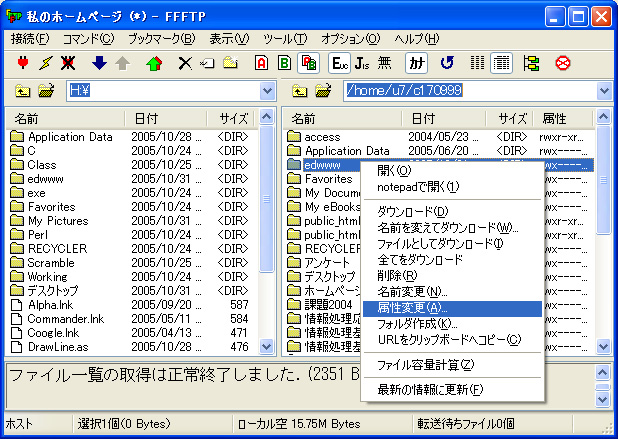Choose URLをクリップボードへコピー(C) entry
618x439 pixels.
pos(452,340)
